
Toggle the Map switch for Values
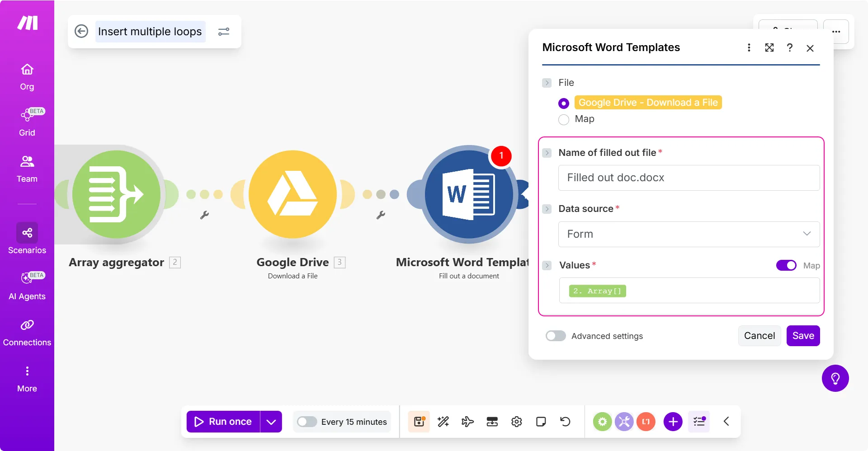pos(786,265)
